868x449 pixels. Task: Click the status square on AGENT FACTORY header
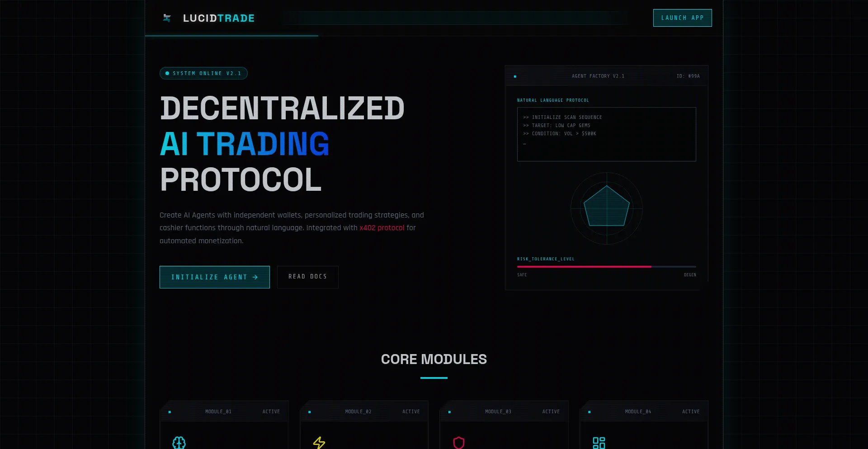point(515,76)
